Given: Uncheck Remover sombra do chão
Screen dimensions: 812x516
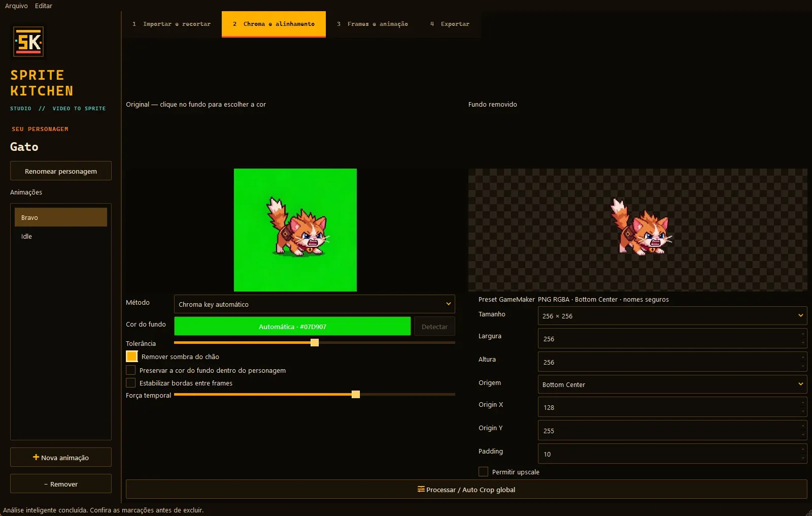Looking at the screenshot, I should (132, 357).
